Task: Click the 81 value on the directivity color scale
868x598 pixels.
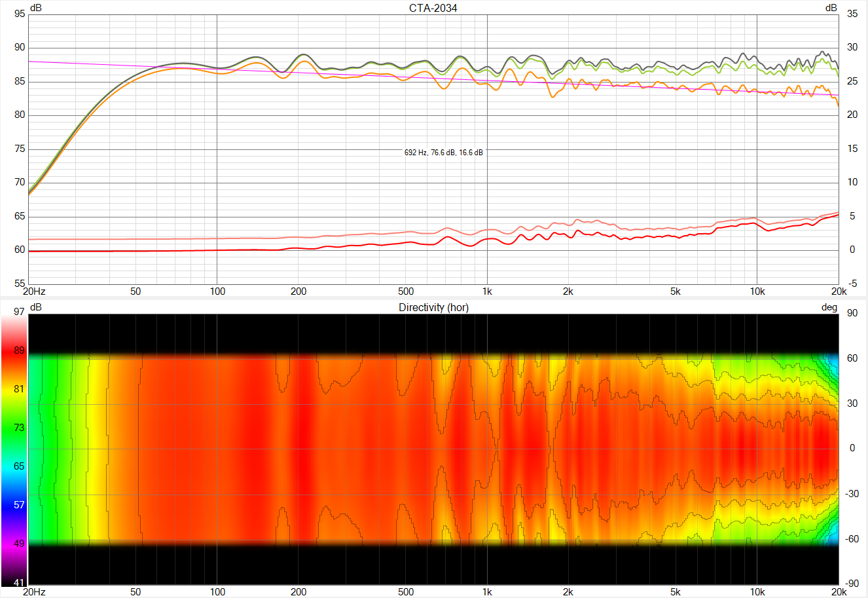Action: pyautogui.click(x=20, y=389)
